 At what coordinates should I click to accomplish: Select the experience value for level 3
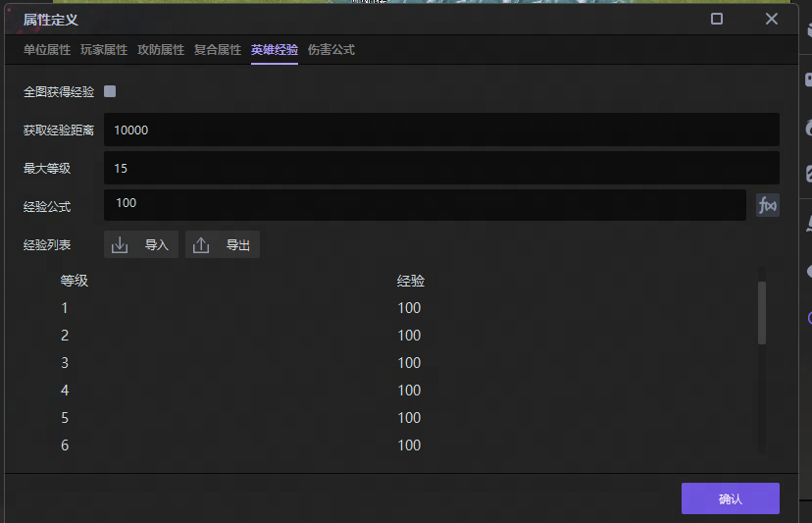pos(409,363)
